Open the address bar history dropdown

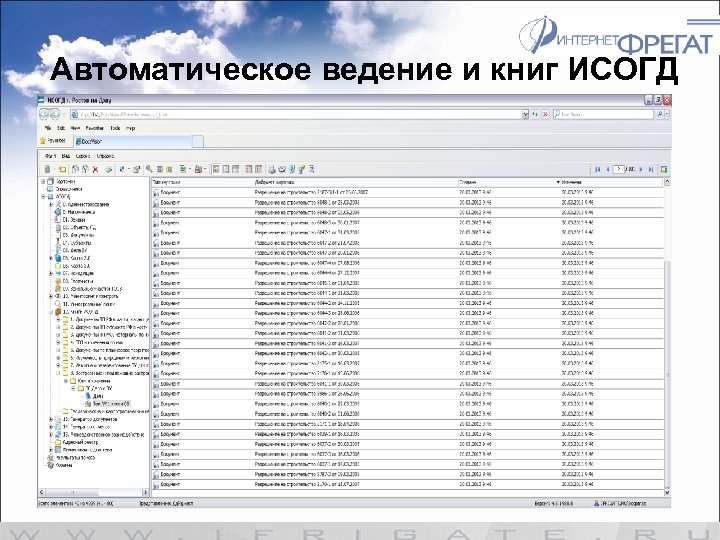(526, 114)
